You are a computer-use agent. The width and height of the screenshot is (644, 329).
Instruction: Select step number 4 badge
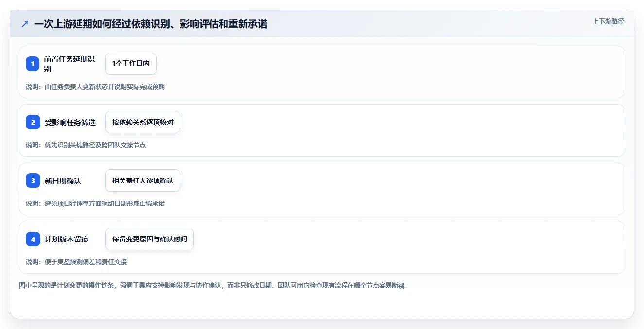33,239
